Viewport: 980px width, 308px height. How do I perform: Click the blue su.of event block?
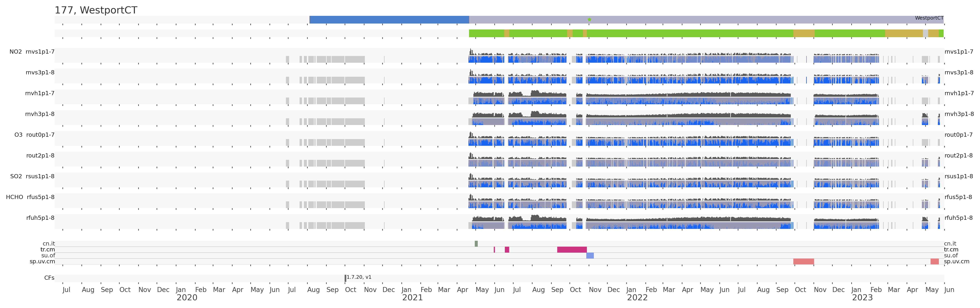coord(590,255)
